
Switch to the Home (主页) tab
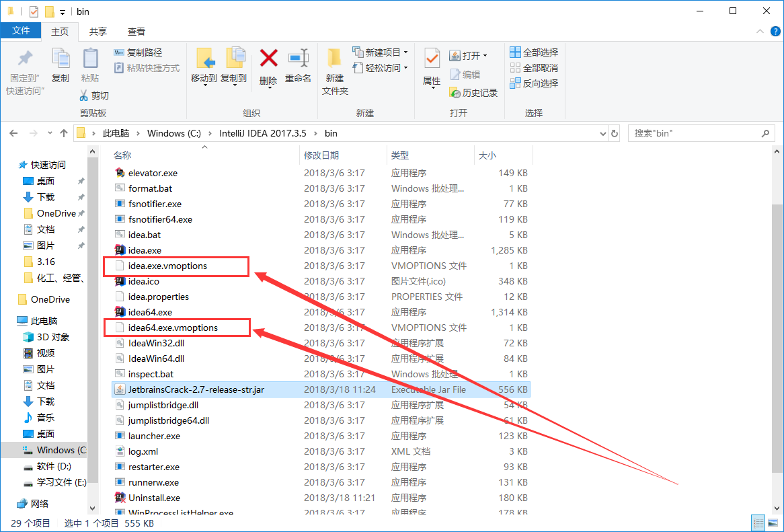[60, 32]
